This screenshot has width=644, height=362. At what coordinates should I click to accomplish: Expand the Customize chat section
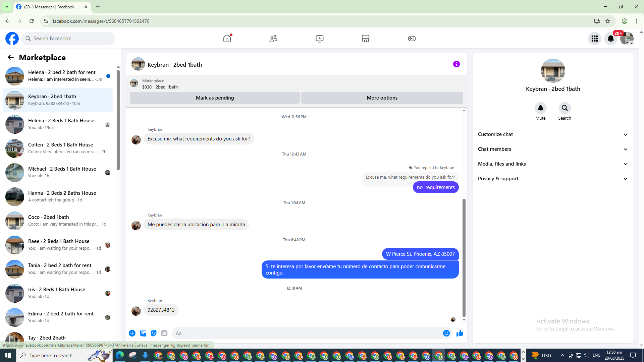tap(553, 134)
